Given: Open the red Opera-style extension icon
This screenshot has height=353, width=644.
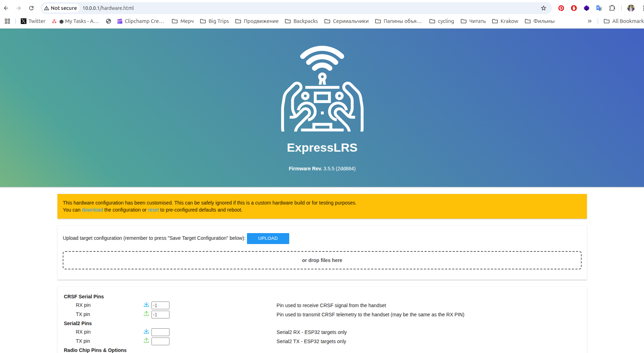Looking at the screenshot, I should coord(574,8).
